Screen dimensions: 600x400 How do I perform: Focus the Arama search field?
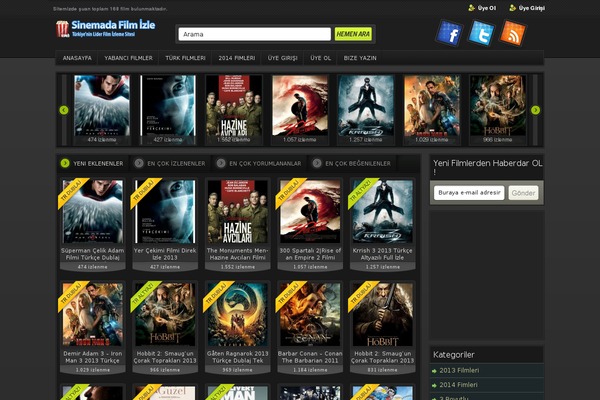(x=254, y=34)
